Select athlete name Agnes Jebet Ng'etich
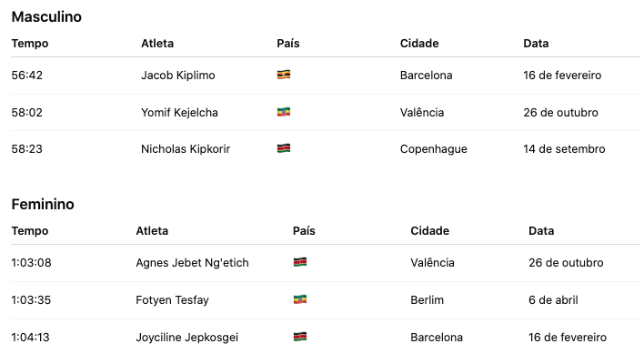 (192, 263)
